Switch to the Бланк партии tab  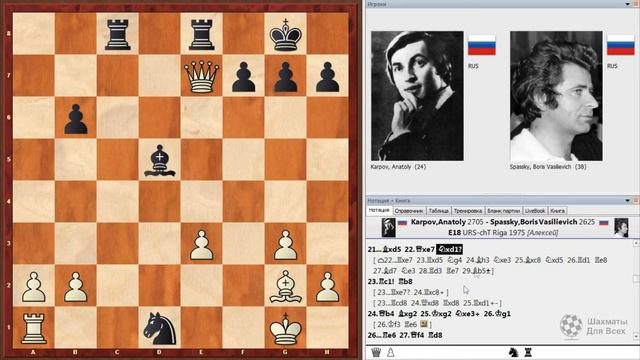503,211
